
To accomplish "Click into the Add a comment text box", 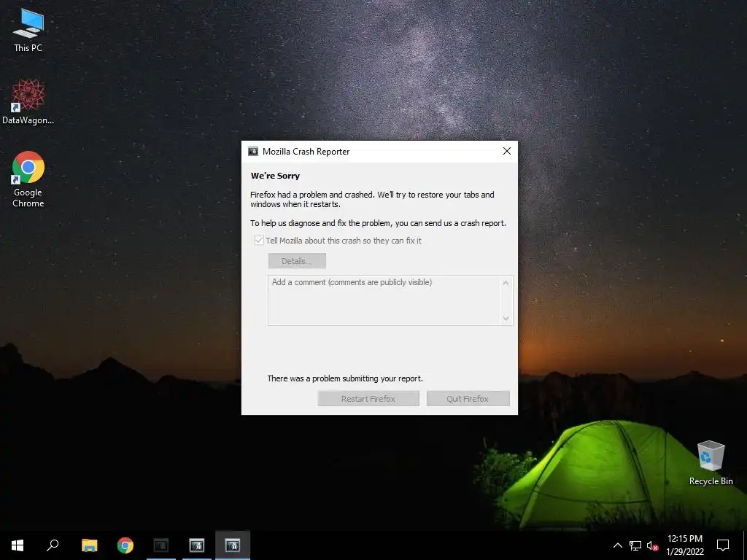I will pos(384,300).
